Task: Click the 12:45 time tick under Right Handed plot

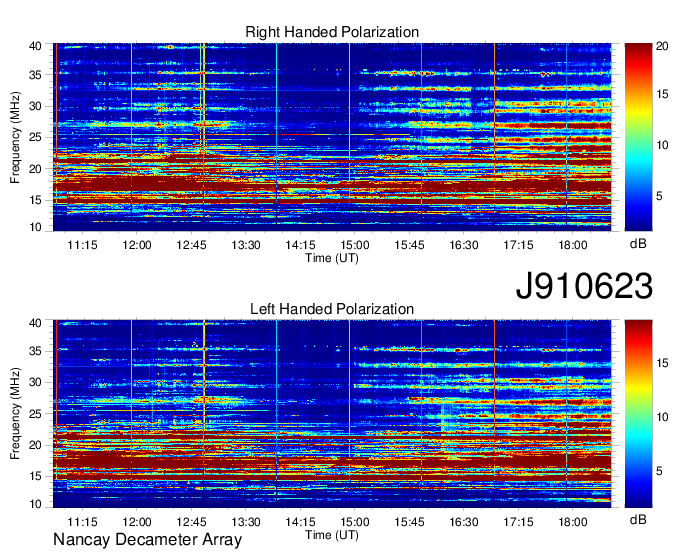Action: coord(191,245)
